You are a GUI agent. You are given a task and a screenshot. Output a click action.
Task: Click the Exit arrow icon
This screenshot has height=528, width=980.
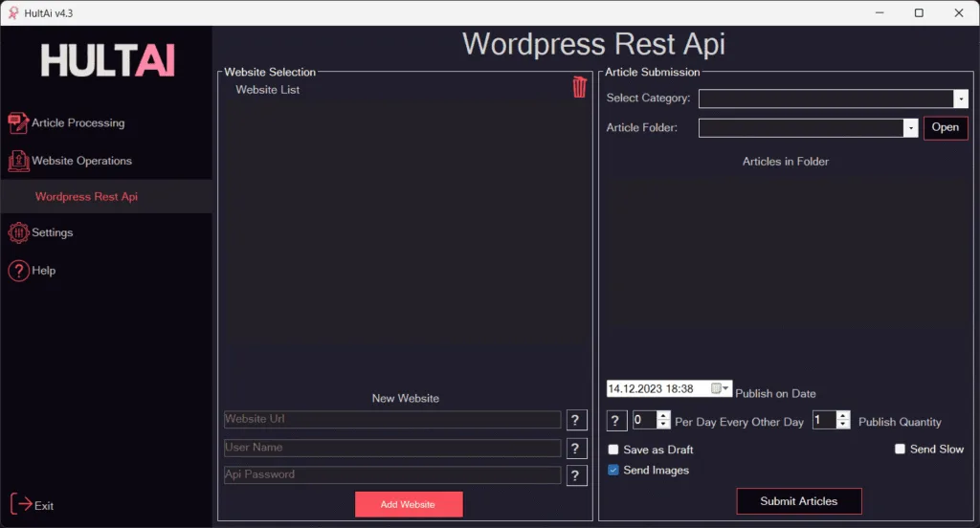click(x=21, y=504)
